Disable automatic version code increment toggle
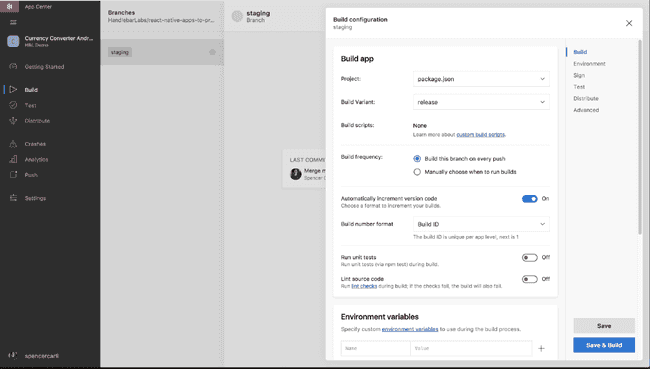The image size is (650, 369). point(529,199)
